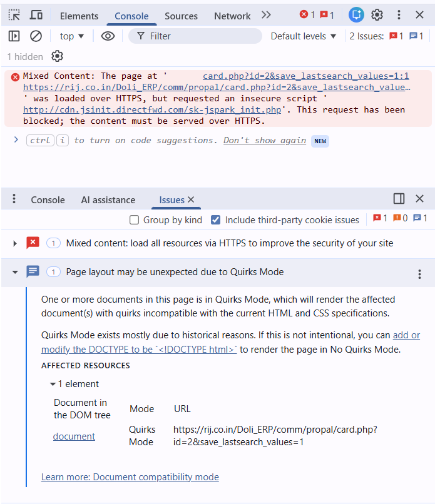Switch to the Sources tab
This screenshot has height=504, width=435.
(181, 16)
